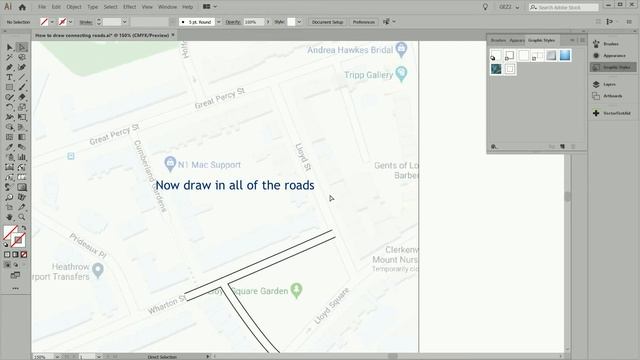Select the Scale tool
The height and width of the screenshot is (360, 640).
tap(22, 107)
